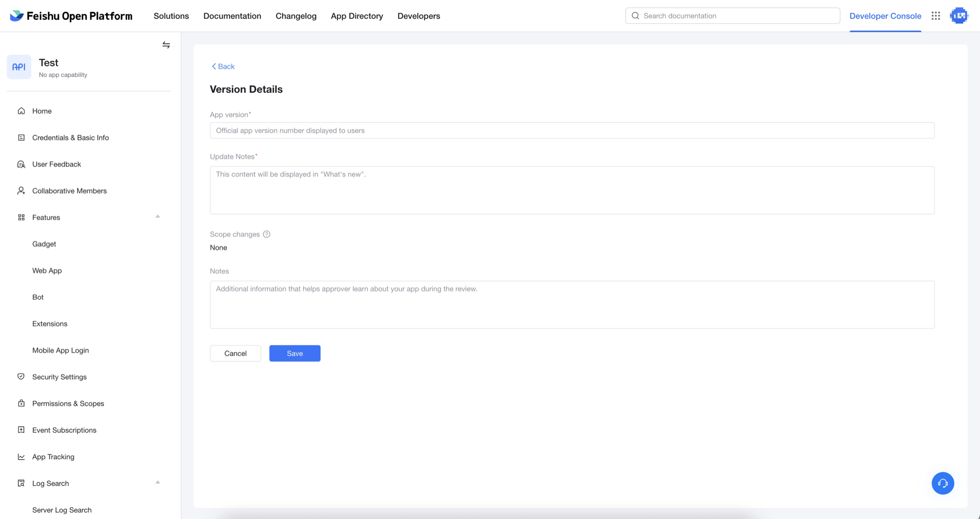
Task: Click the Search documentation box
Action: [x=732, y=16]
